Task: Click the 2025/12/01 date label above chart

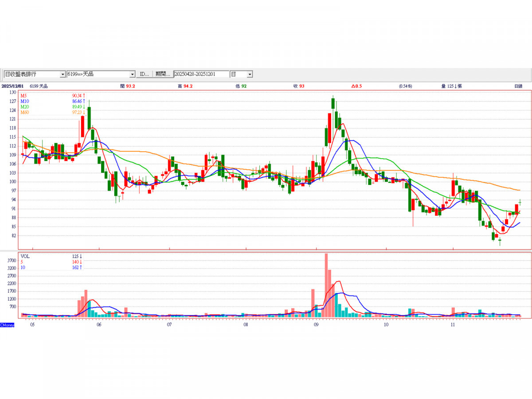Action: pos(12,86)
